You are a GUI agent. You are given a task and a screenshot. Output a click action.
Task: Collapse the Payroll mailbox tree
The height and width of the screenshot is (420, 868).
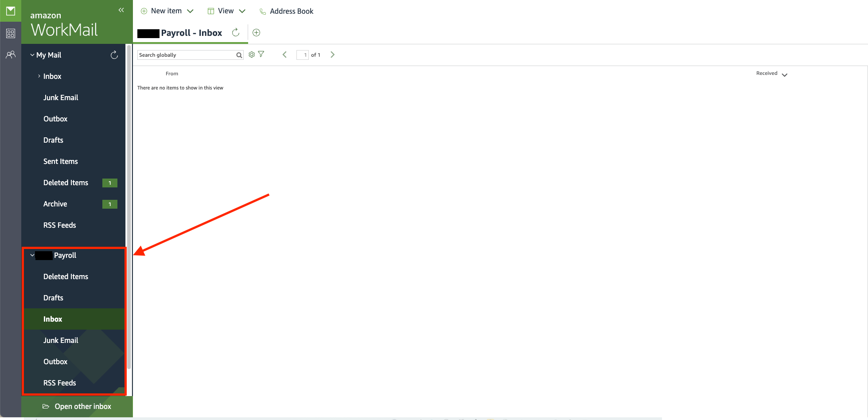pos(32,255)
